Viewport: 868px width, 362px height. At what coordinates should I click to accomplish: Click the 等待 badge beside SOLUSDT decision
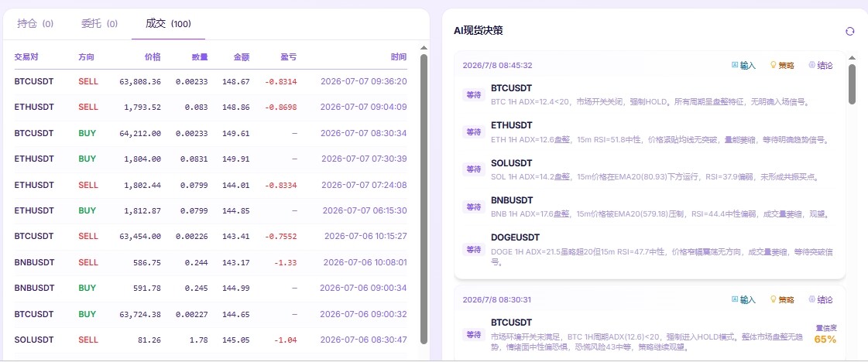pyautogui.click(x=473, y=169)
